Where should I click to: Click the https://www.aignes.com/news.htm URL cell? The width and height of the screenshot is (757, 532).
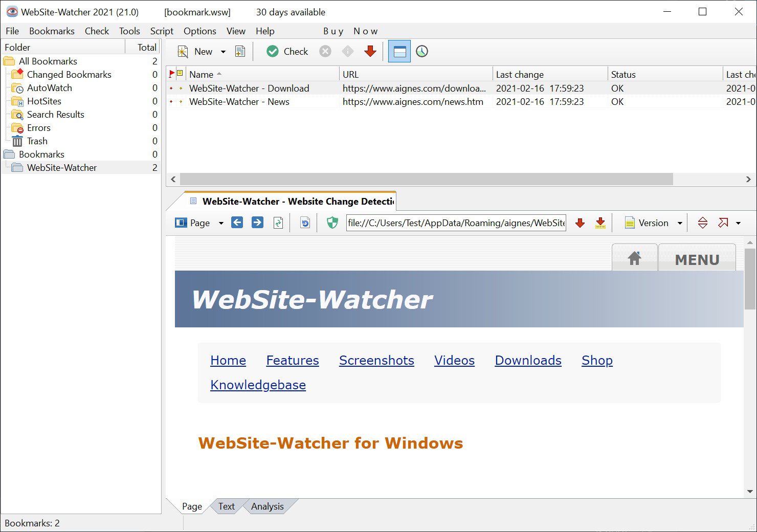coord(413,101)
